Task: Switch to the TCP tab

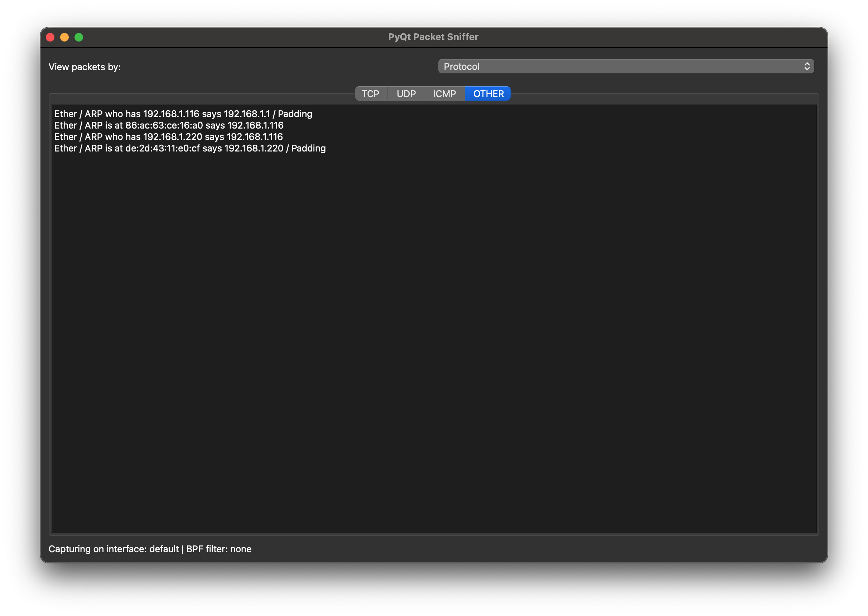Action: 370,94
